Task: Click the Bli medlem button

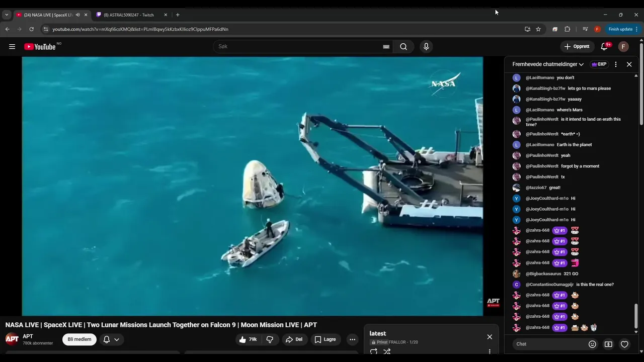Action: 79,339
